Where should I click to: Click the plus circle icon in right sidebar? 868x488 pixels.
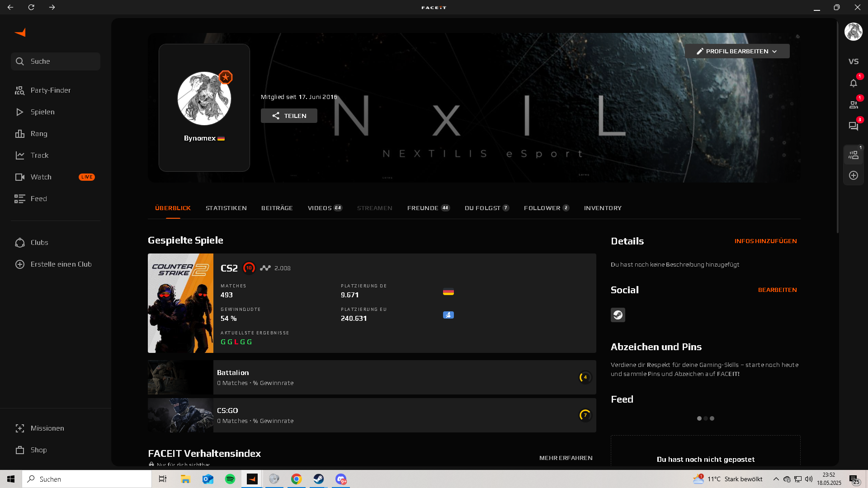[x=853, y=175]
